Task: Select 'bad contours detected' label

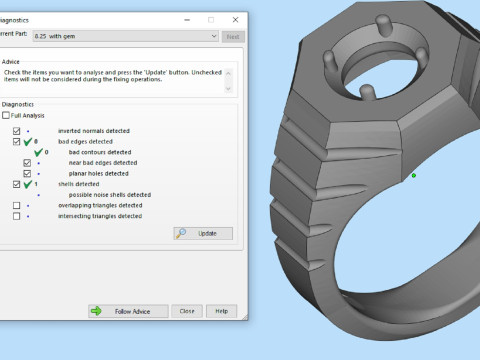Action: tap(100, 152)
